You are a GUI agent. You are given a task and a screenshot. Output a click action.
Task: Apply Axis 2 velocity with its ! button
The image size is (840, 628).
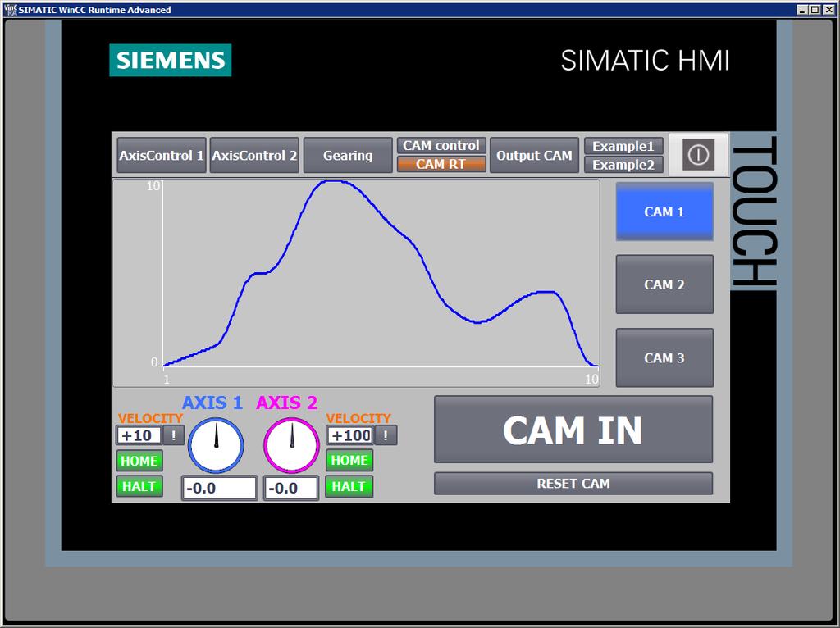pos(386,435)
